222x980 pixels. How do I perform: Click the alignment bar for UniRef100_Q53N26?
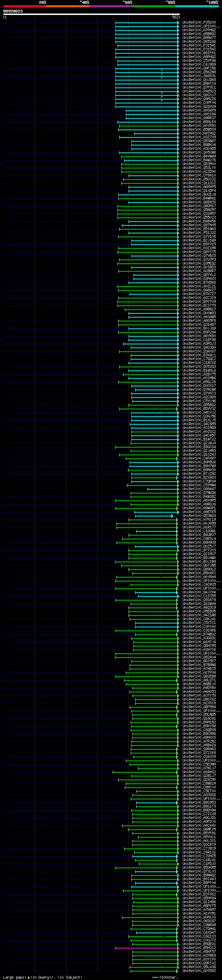pyautogui.click(x=154, y=516)
